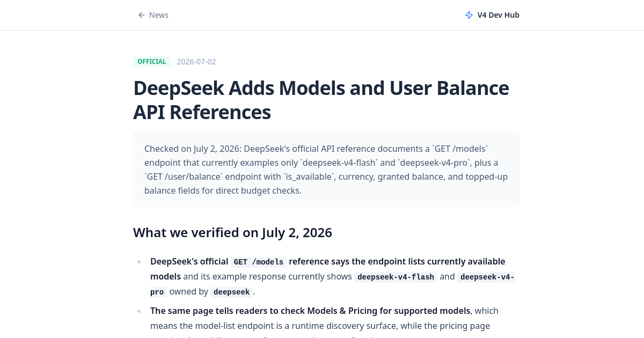Click the back arrow icon beside News
This screenshot has width=644, height=338.
tap(142, 15)
